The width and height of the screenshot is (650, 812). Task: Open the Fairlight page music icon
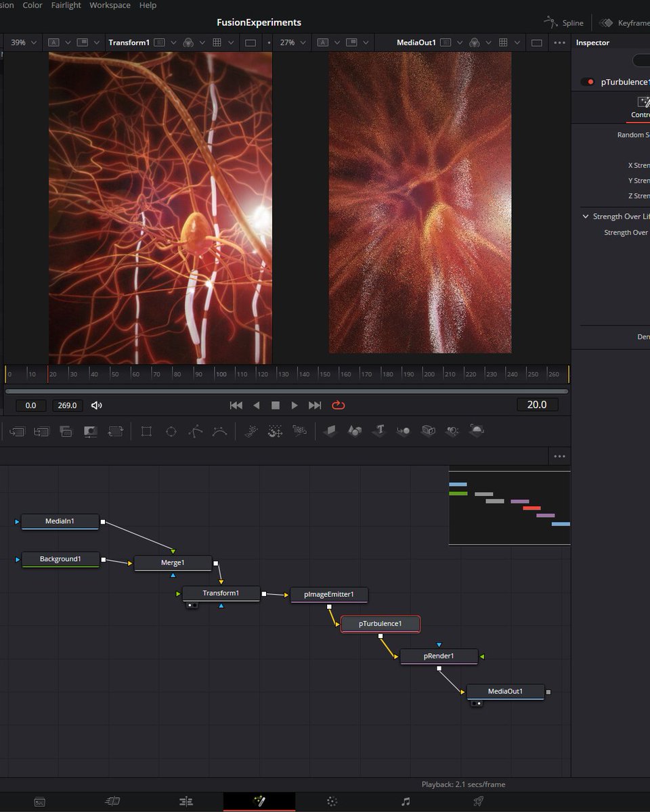point(406,802)
